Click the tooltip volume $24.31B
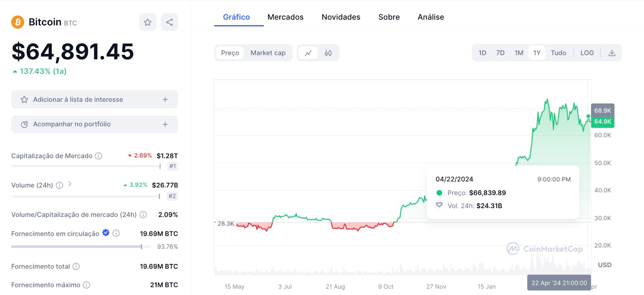 (489, 206)
